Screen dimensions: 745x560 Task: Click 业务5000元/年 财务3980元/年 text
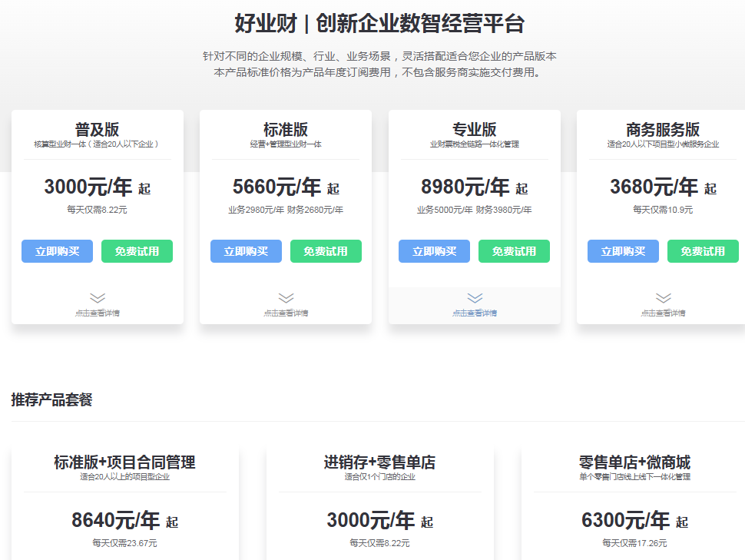(474, 210)
